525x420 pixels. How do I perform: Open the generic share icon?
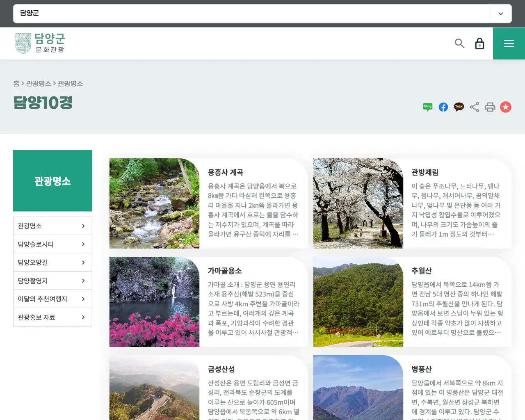click(475, 107)
